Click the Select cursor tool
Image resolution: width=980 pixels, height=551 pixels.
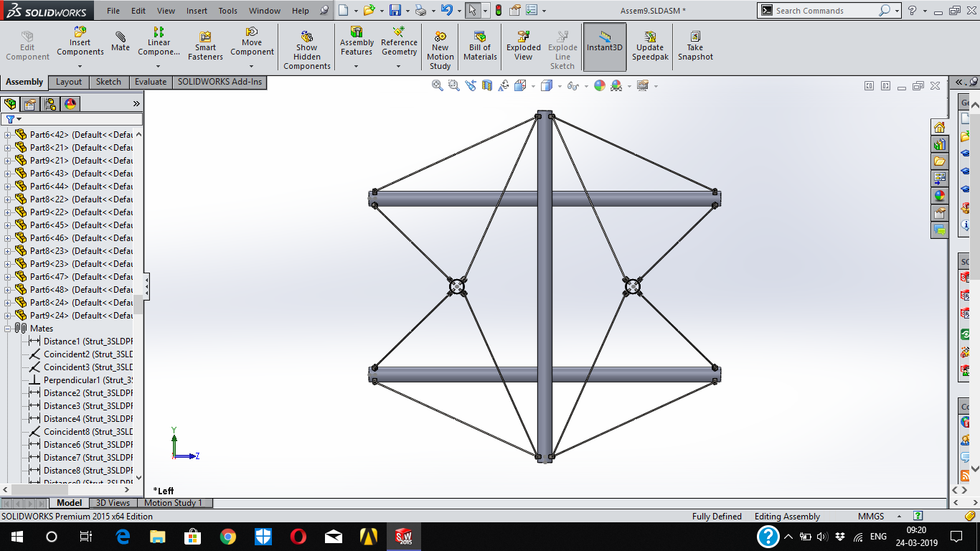click(x=471, y=10)
